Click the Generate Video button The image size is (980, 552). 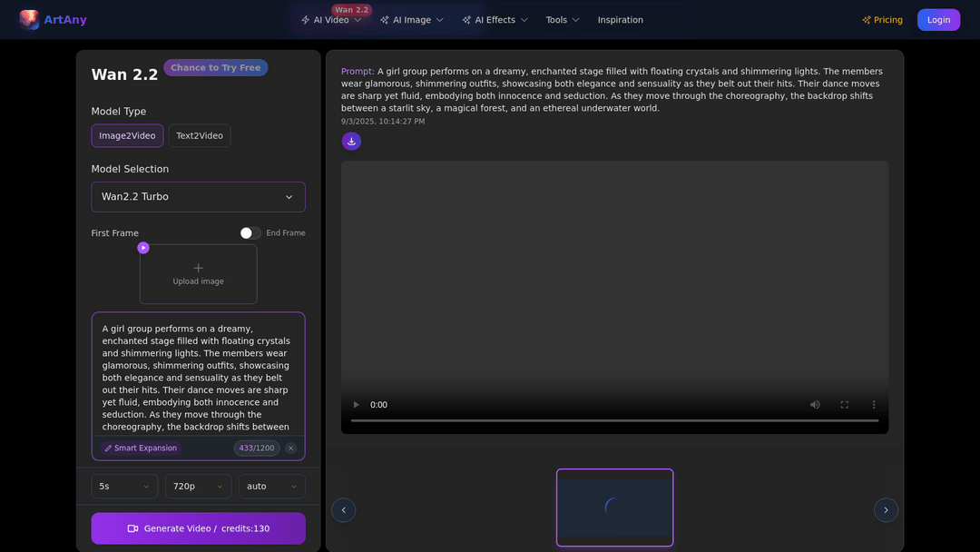click(x=198, y=528)
